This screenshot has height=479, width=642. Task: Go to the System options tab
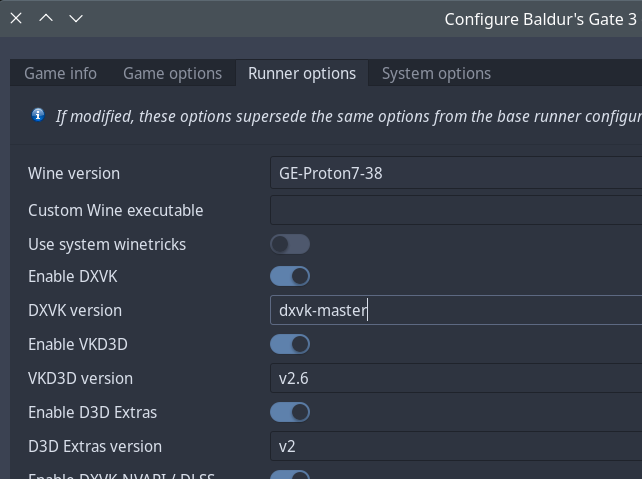436,73
